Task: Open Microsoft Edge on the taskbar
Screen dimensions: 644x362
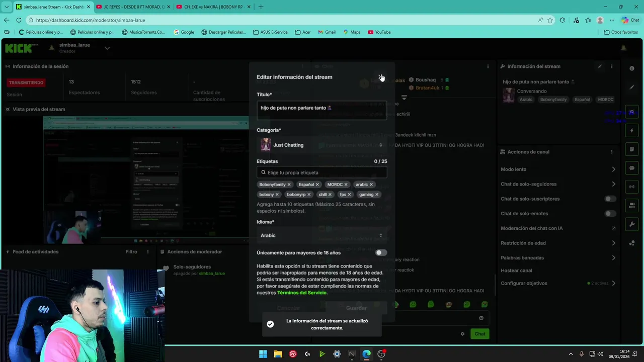Action: [366, 354]
